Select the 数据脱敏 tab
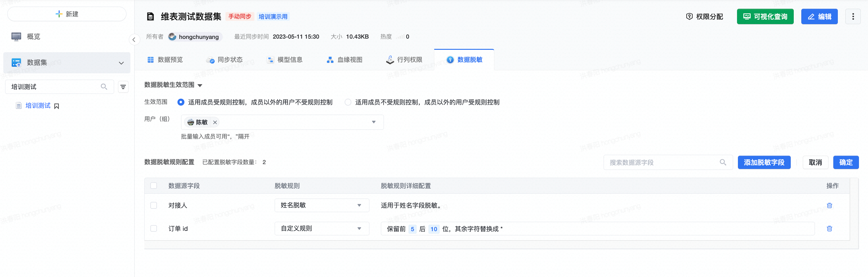 point(464,60)
